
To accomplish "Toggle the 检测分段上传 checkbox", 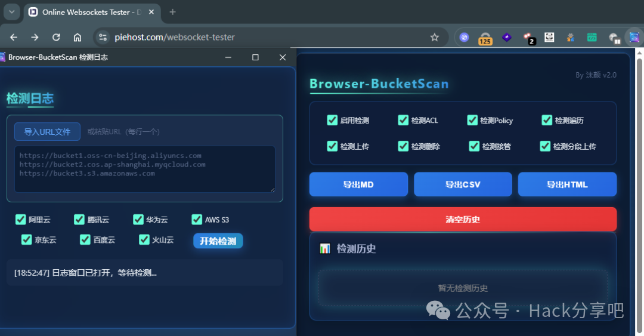I will pyautogui.click(x=545, y=146).
